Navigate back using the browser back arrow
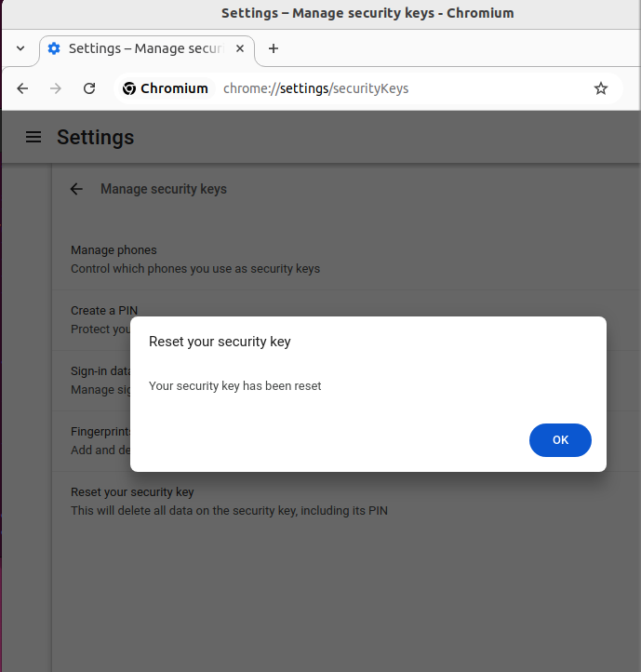The image size is (641, 672). pos(22,88)
